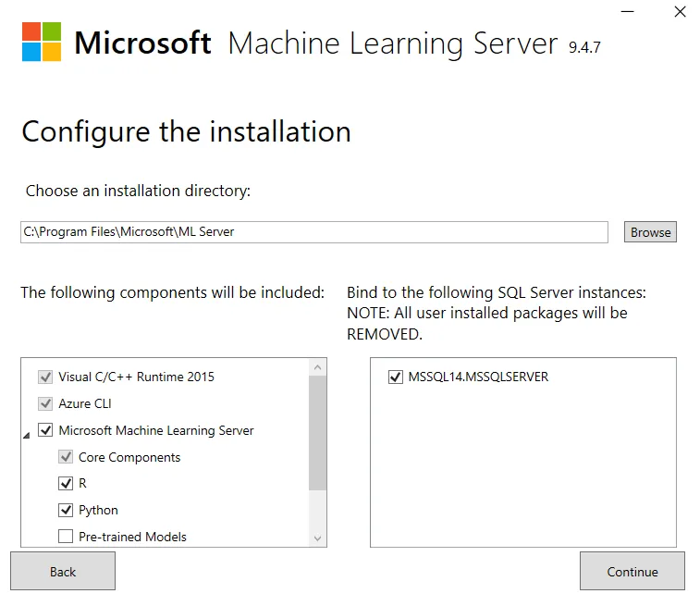The image size is (700, 606).
Task: Click the components list scroll down arrow
Action: click(x=318, y=538)
